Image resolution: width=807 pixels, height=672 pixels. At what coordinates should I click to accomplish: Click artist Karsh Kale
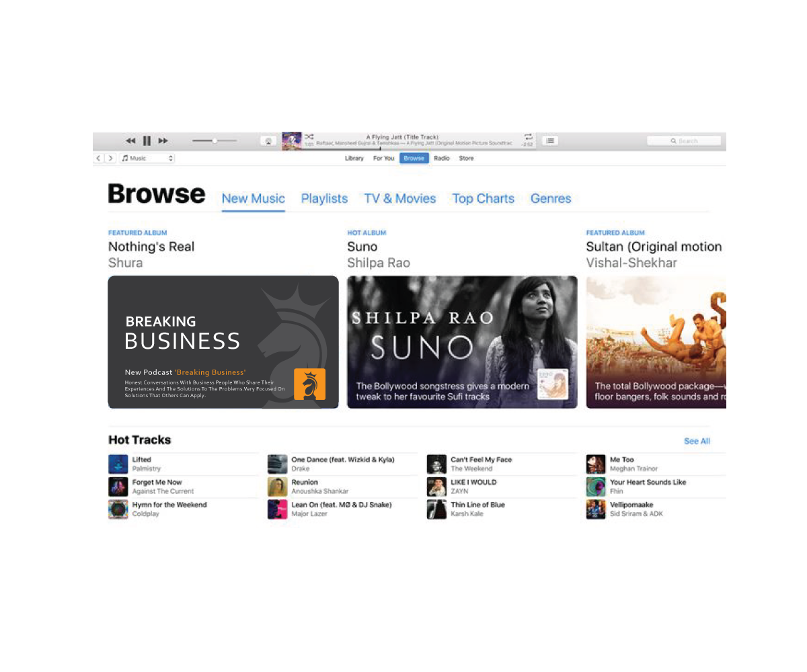point(467,514)
